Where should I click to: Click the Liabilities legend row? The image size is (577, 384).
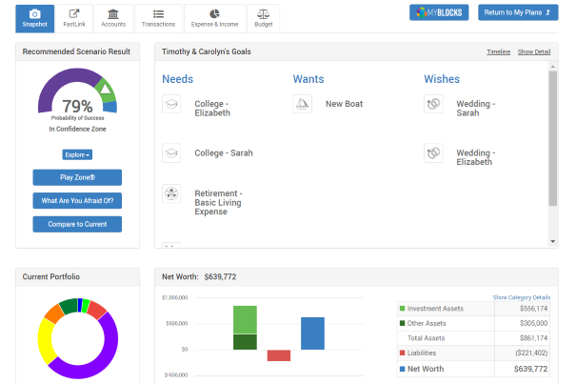pos(473,353)
